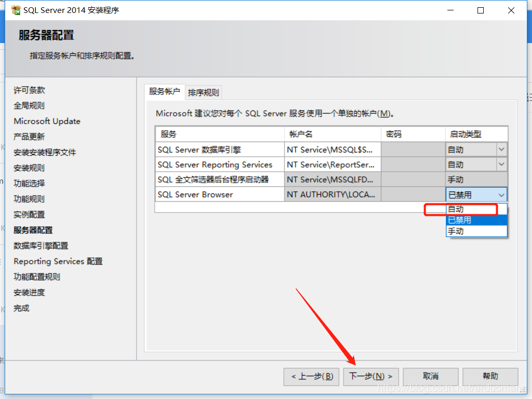
Task: Click the SQL 全文筛选器后台程序启动器 service cell
Action: 220,180
